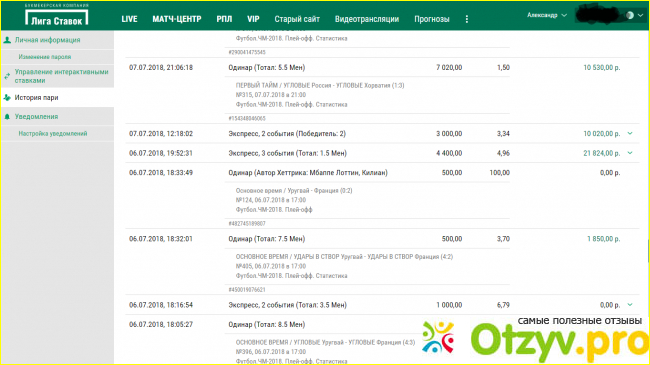Select Одинар (Автор Хеттрика: Мбаппе) bet
Screen dimensions: 650x365
(308, 173)
